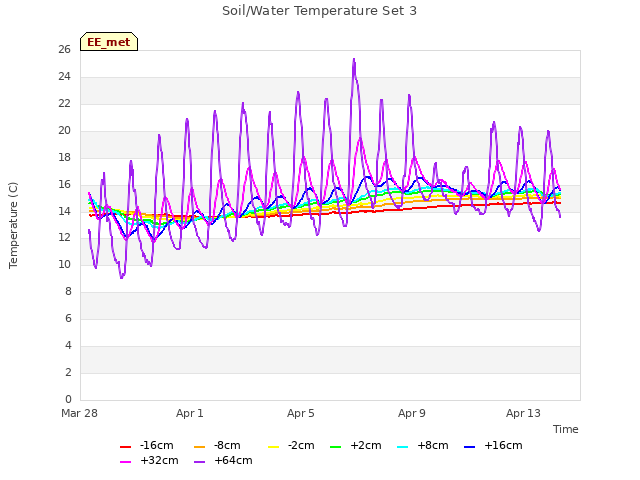Viewport: 640px width, 480px height.
Task: Toggle the +32cm series legend entry
Action: click(149, 460)
